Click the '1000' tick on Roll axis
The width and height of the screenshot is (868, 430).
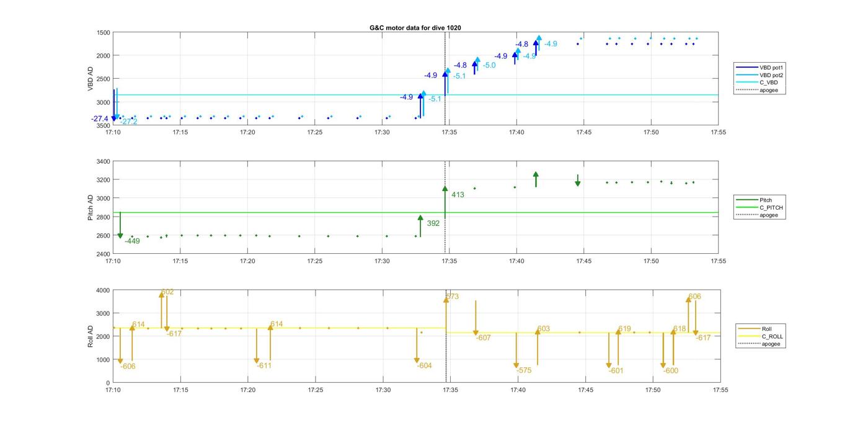104,360
